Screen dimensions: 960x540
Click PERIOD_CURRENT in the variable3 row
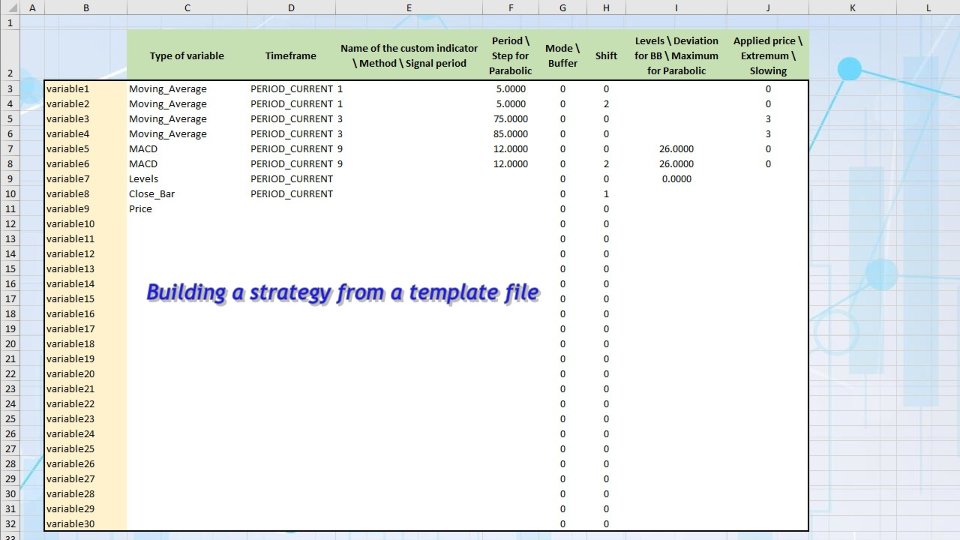(291, 119)
